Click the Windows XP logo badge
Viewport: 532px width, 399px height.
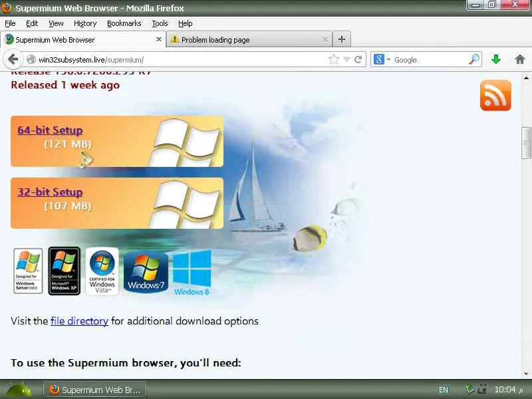click(x=64, y=271)
